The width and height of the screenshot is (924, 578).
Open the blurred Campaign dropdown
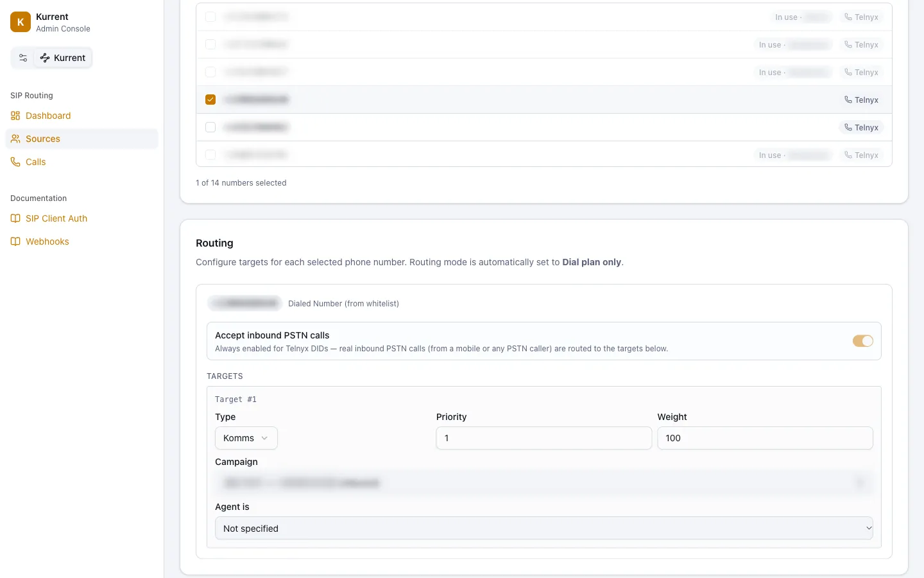pos(544,483)
